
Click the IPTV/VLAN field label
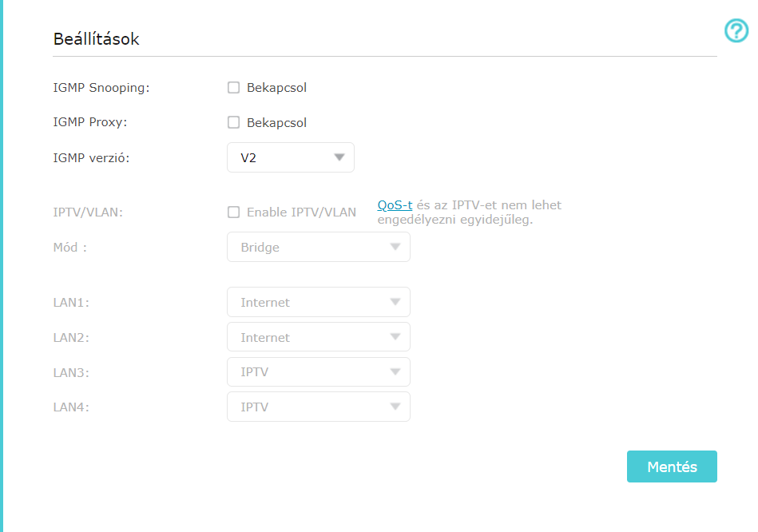(x=88, y=212)
